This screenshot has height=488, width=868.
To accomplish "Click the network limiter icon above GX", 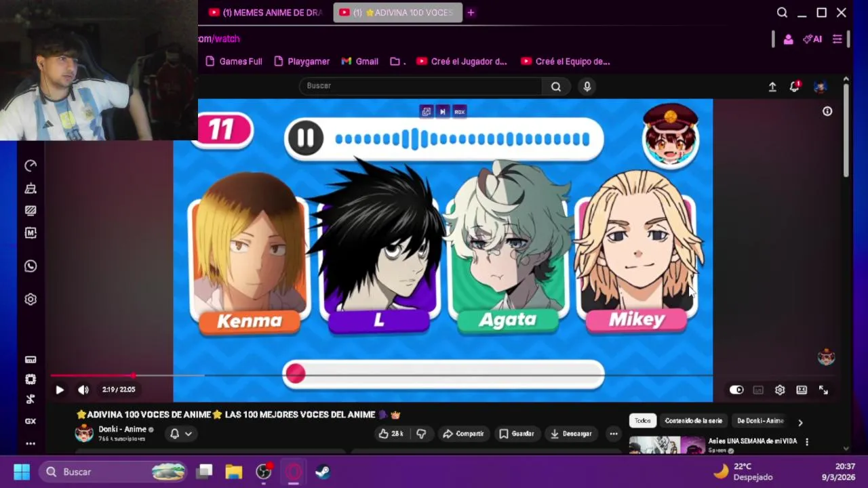I will click(x=31, y=399).
